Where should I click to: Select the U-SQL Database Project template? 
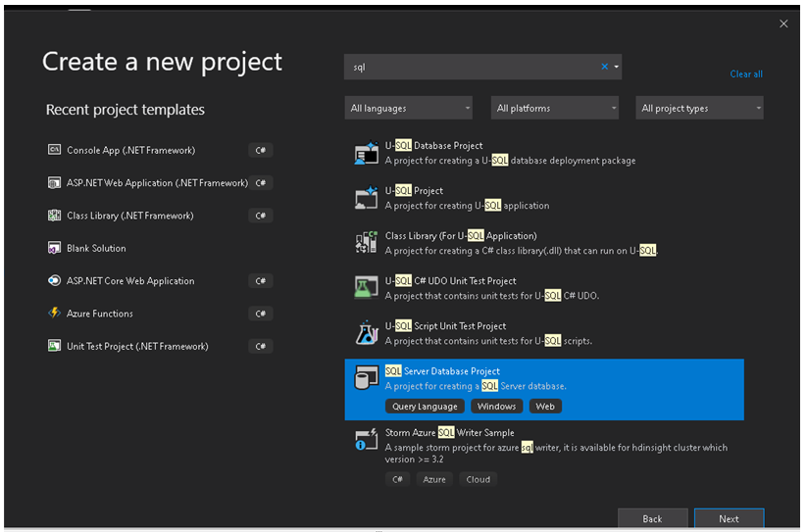pyautogui.click(x=544, y=153)
